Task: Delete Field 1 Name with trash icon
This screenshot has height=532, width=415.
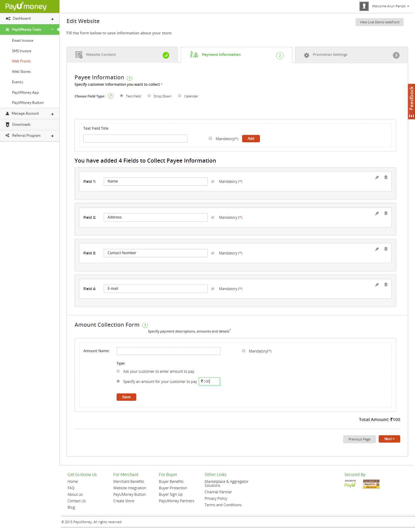Action: [386, 177]
